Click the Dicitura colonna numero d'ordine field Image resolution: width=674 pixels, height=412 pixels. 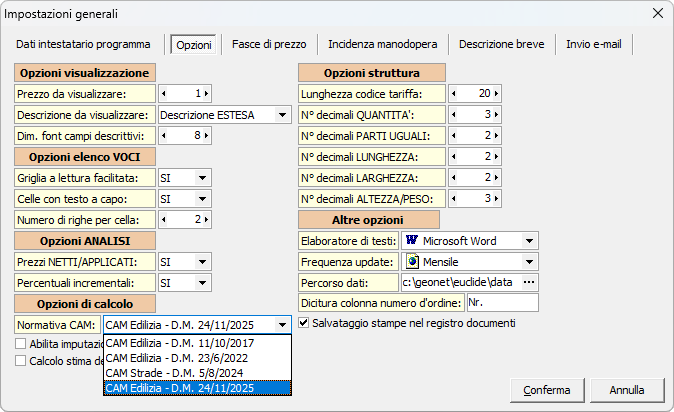point(502,303)
